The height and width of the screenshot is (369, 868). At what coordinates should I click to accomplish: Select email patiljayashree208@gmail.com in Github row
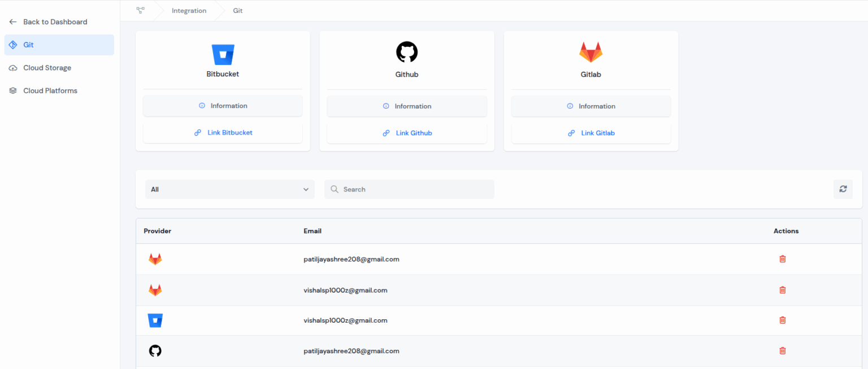click(x=351, y=351)
